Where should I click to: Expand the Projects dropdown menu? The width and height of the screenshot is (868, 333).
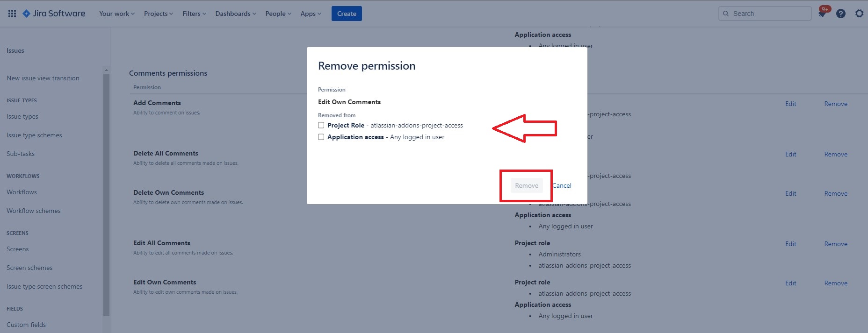(x=158, y=14)
